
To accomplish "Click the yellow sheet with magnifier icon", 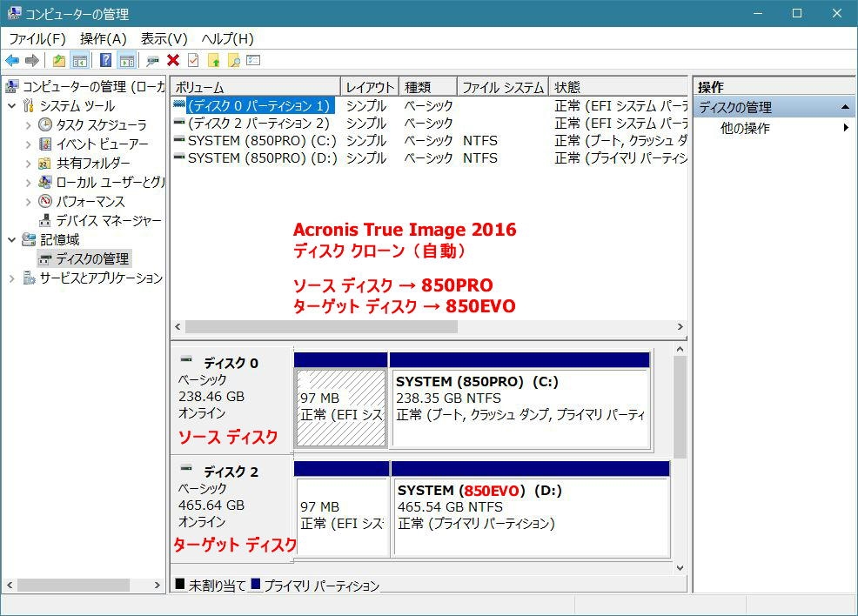I will point(234,60).
